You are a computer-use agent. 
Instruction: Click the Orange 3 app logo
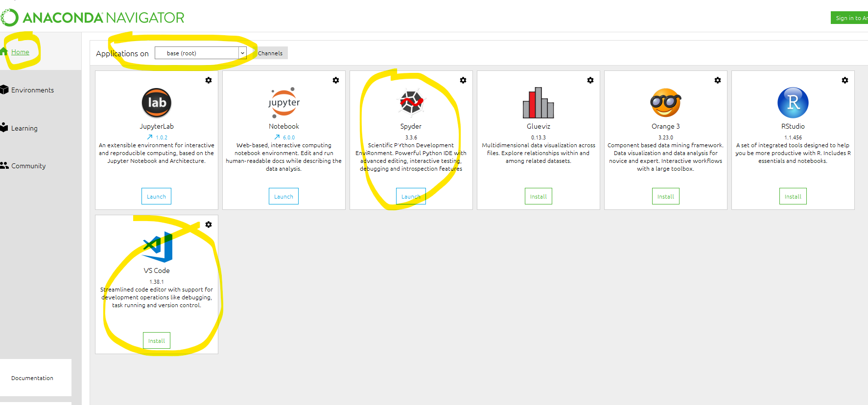666,103
